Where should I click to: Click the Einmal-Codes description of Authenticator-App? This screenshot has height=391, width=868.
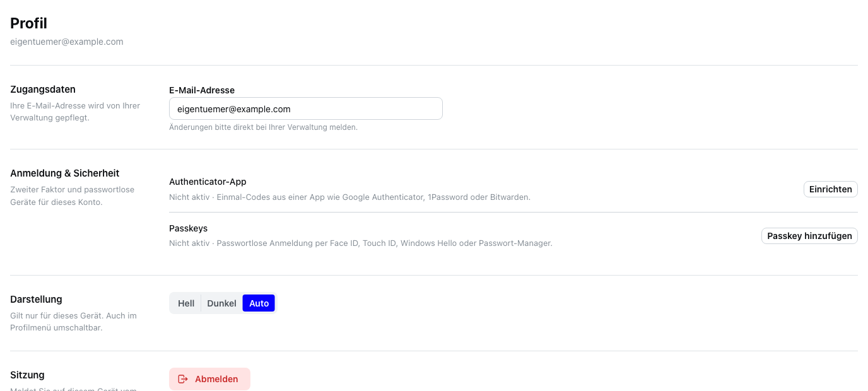pyautogui.click(x=349, y=197)
